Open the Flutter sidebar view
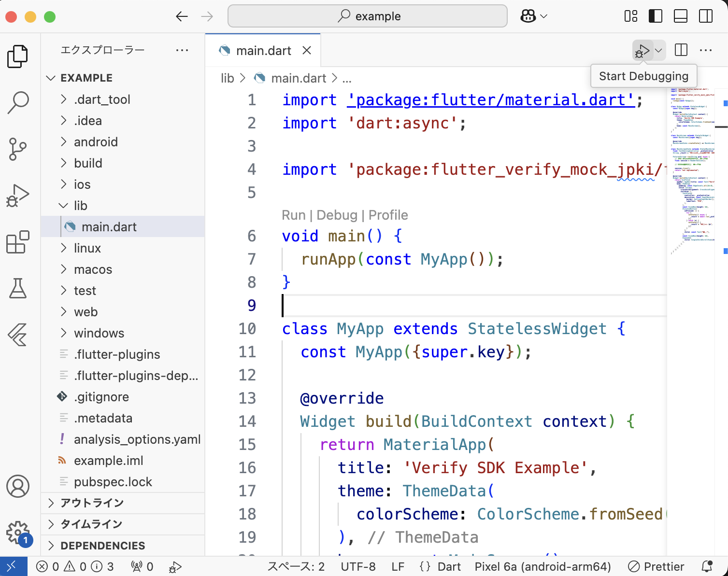The image size is (728, 576). (x=18, y=335)
